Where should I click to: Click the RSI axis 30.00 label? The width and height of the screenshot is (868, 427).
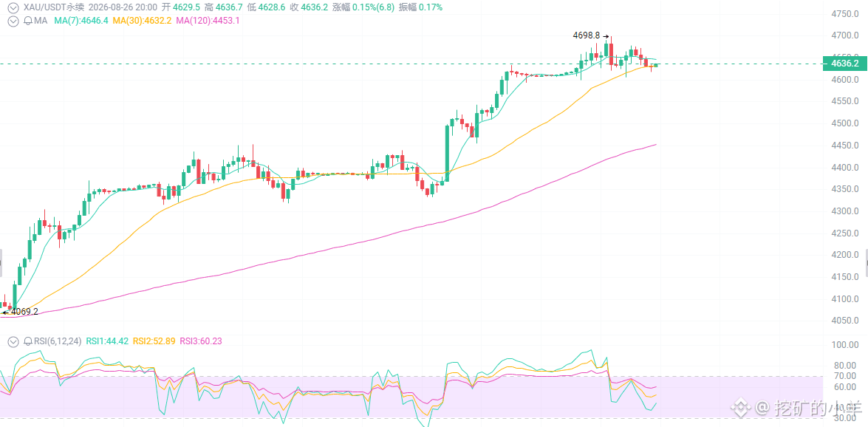coord(844,418)
